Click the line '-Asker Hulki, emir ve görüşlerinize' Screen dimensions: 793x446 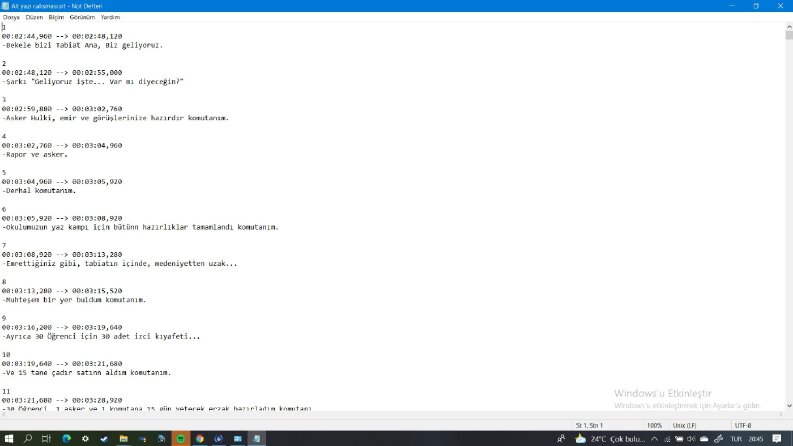coord(115,118)
